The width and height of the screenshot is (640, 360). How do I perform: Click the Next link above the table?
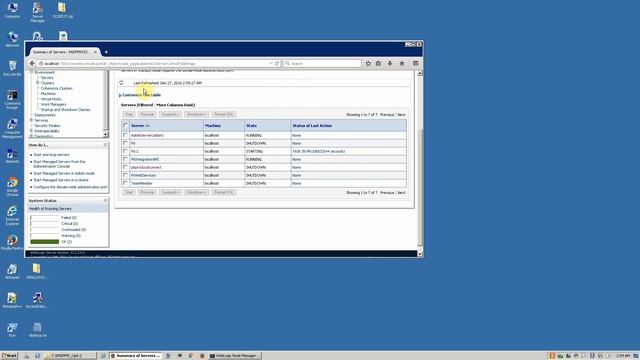tap(402, 115)
